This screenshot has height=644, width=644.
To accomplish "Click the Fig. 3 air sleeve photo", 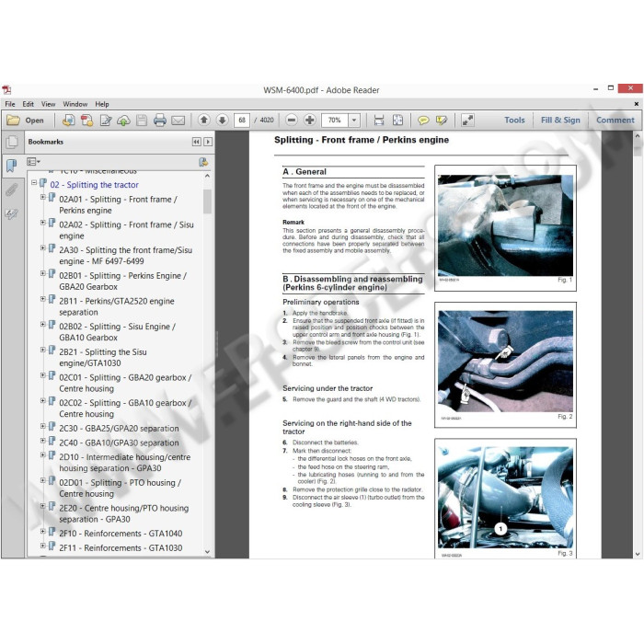I will click(x=505, y=498).
